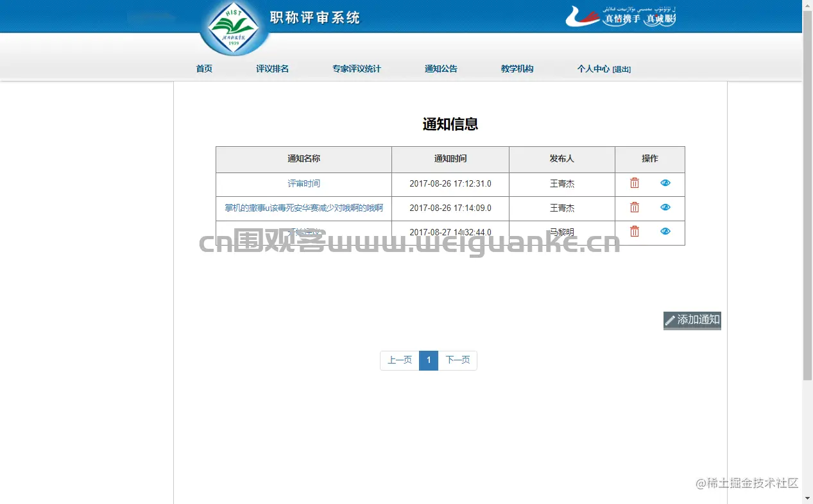Viewport: 813px width, 504px height.
Task: Click the 发布人 column header
Action: (562, 159)
